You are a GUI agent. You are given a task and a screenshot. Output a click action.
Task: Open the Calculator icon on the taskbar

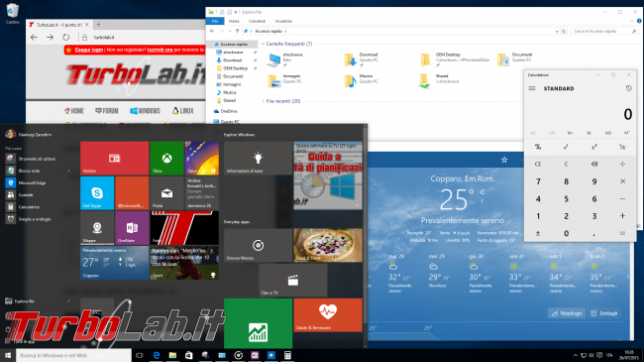click(287, 355)
